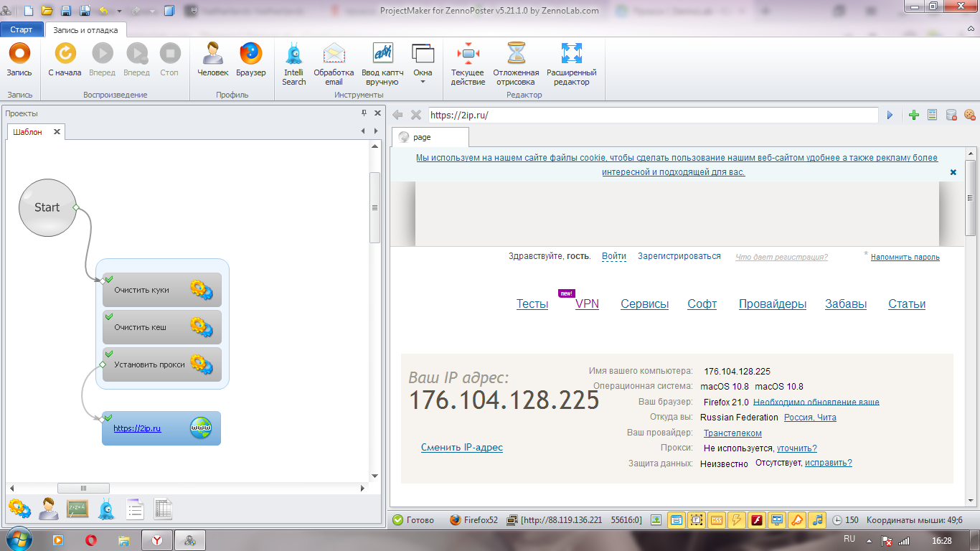This screenshot has height=551, width=980.
Task: Toggle image loading in status bar
Action: (x=656, y=520)
